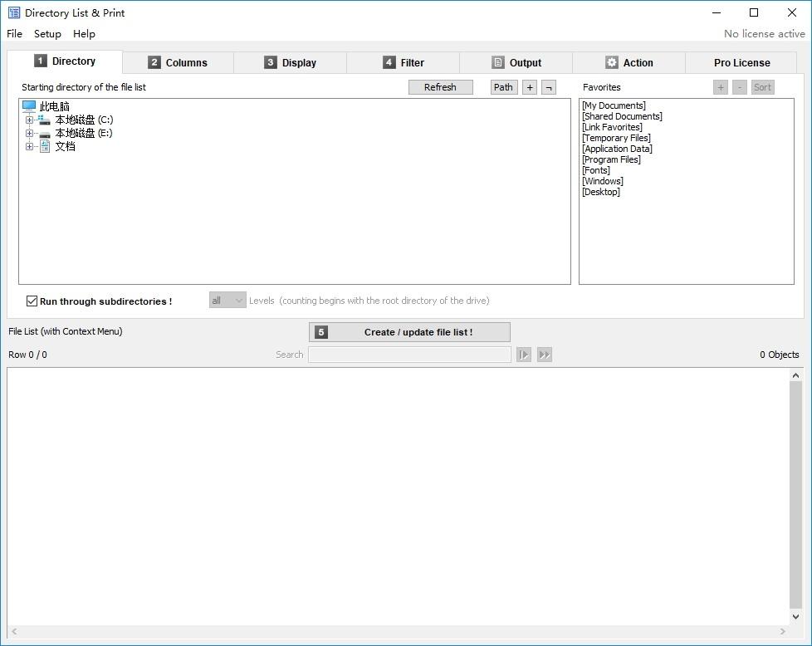Screen dimensions: 812x646
Task: Open the Levels dropdown showing all
Action: pyautogui.click(x=227, y=301)
